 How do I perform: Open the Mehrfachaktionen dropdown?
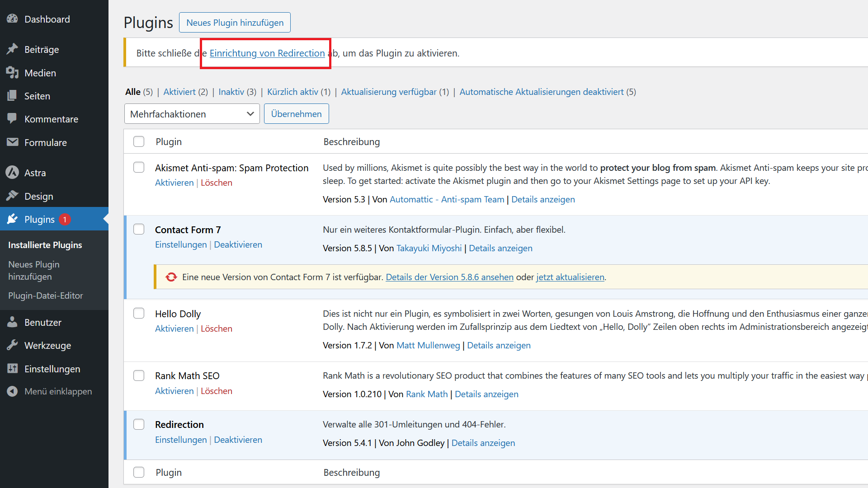192,114
